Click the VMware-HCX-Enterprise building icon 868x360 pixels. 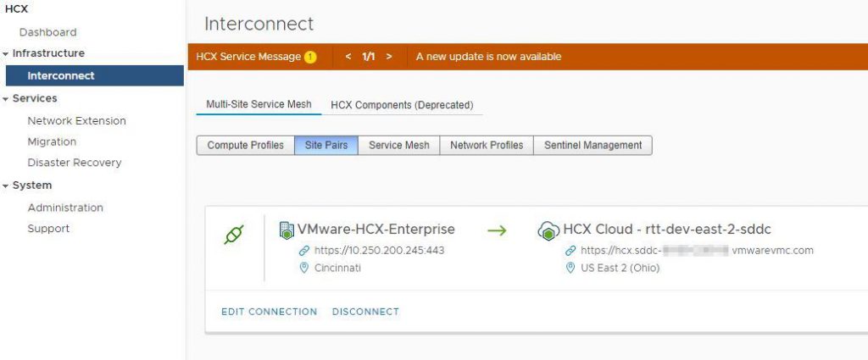click(287, 230)
